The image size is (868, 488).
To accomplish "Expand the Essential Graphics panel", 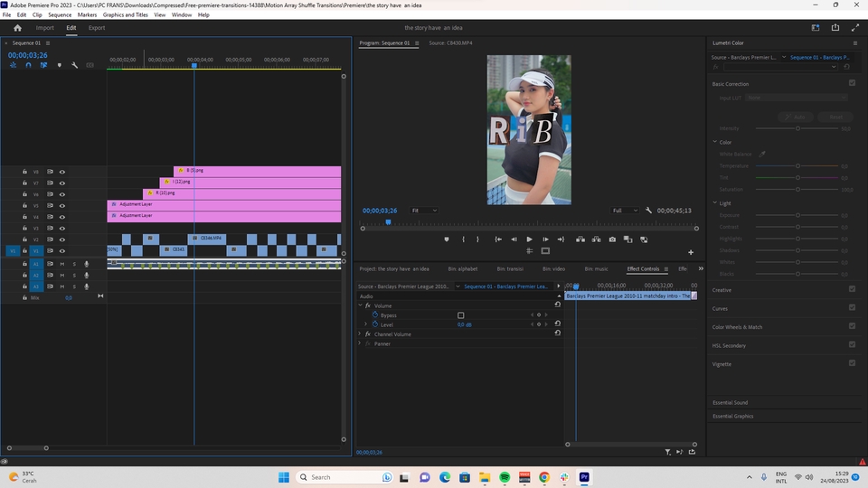I will (732, 416).
